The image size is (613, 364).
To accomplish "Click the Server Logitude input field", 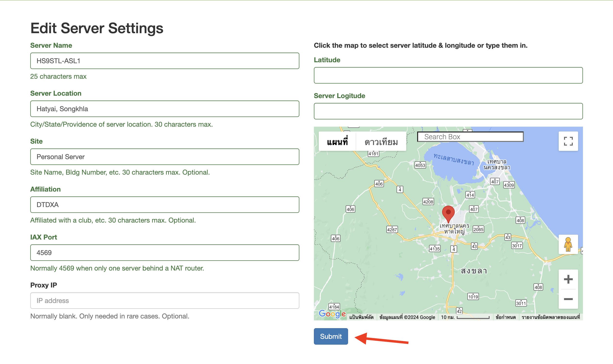I will click(448, 111).
